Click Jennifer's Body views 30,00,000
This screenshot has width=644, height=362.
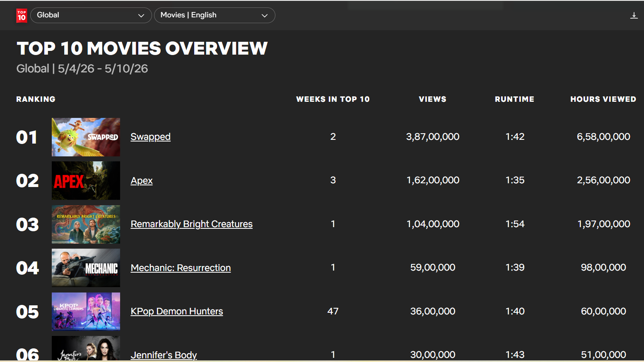pyautogui.click(x=433, y=355)
